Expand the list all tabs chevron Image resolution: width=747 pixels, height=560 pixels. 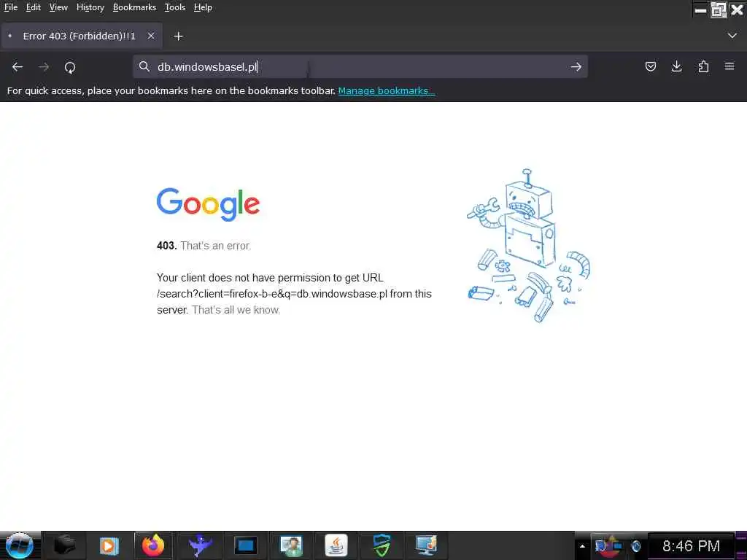732,36
